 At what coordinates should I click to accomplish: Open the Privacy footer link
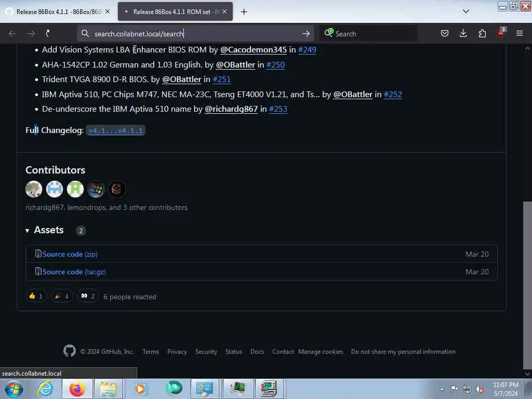coord(177,352)
